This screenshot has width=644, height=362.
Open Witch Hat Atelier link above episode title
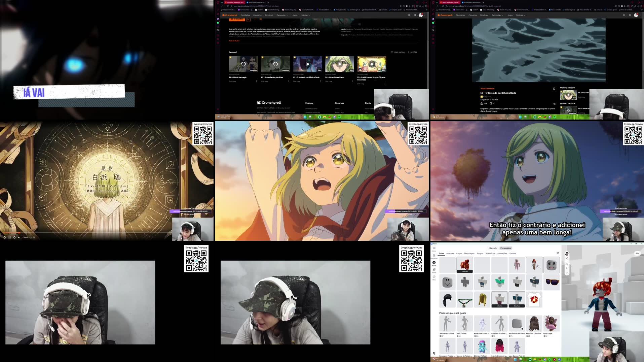(487, 89)
